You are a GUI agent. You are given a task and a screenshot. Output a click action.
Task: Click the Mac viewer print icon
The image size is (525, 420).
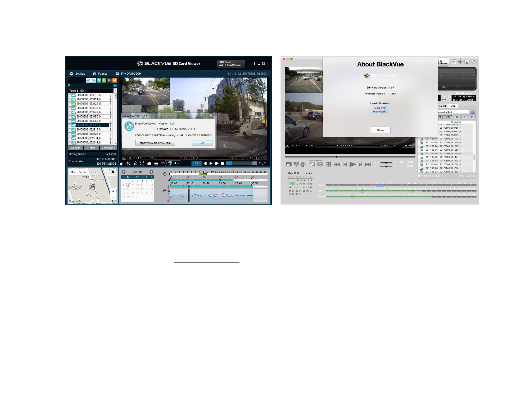tap(474, 62)
